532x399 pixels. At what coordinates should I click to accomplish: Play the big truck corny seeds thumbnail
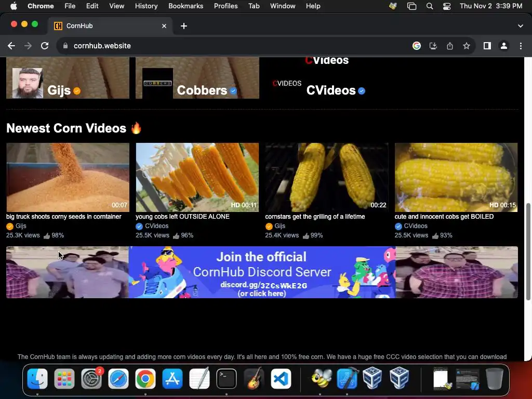(x=68, y=177)
